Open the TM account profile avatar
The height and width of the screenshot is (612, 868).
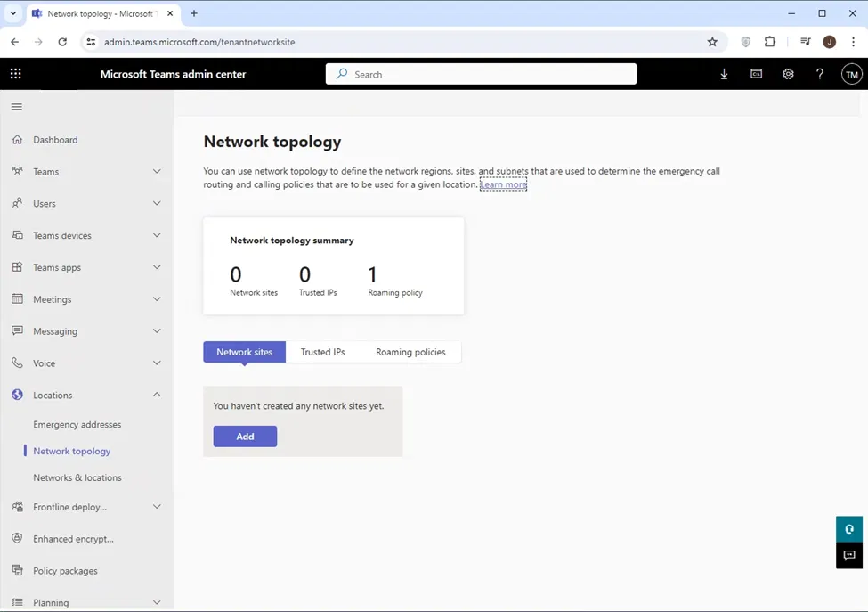tap(851, 75)
